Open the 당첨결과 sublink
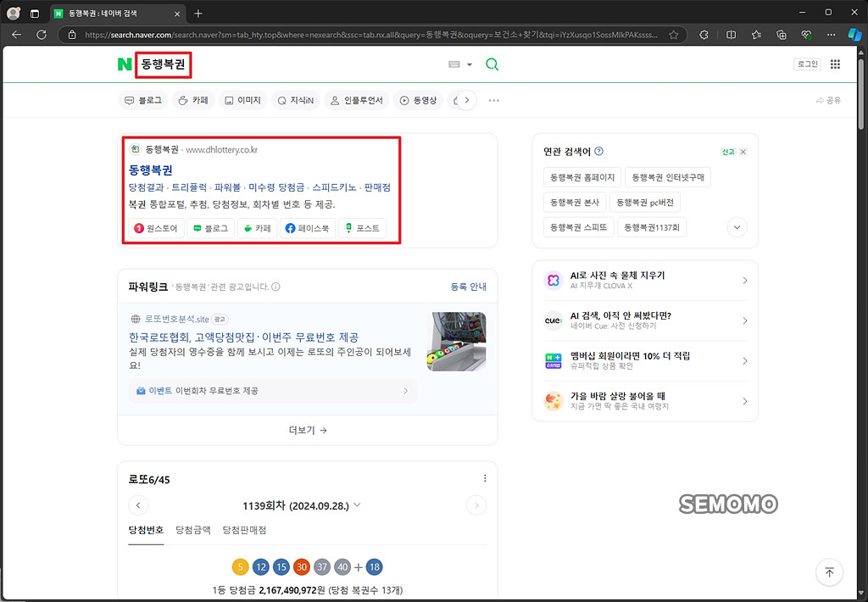The width and height of the screenshot is (868, 602). tap(146, 187)
